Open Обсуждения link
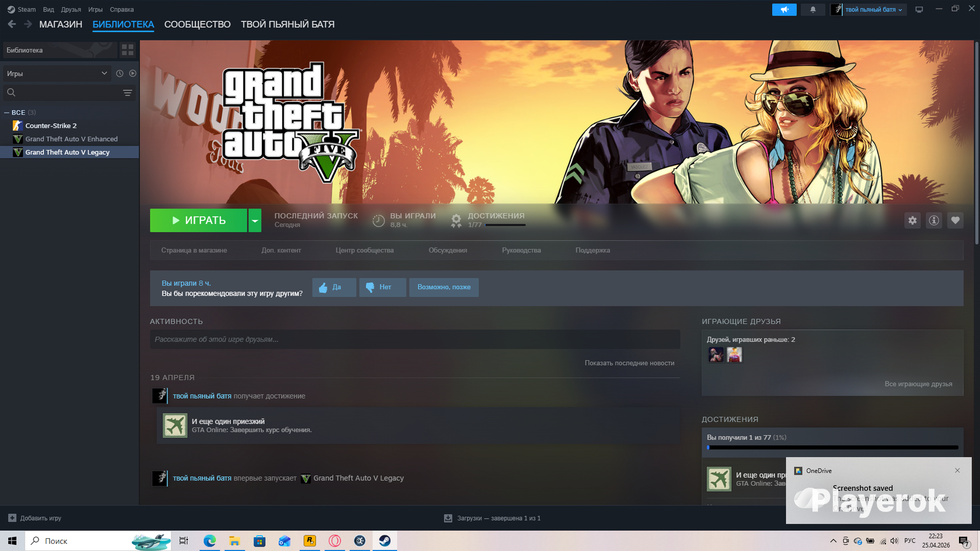This screenshot has height=551, width=980. tap(448, 250)
